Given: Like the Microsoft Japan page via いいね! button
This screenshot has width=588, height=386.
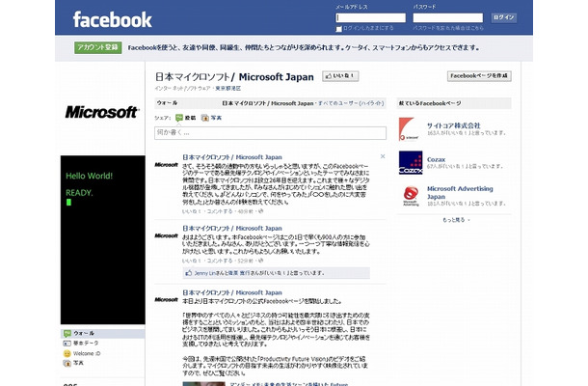Looking at the screenshot, I should (340, 76).
